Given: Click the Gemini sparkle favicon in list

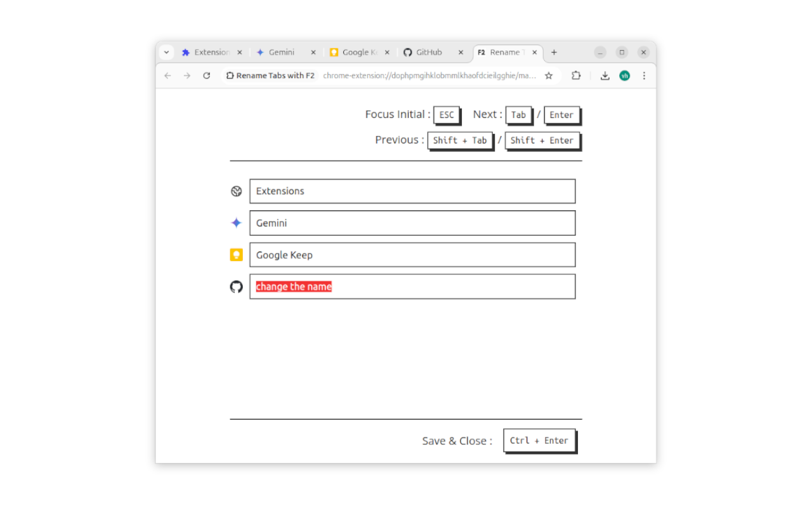Looking at the screenshot, I should pos(237,223).
